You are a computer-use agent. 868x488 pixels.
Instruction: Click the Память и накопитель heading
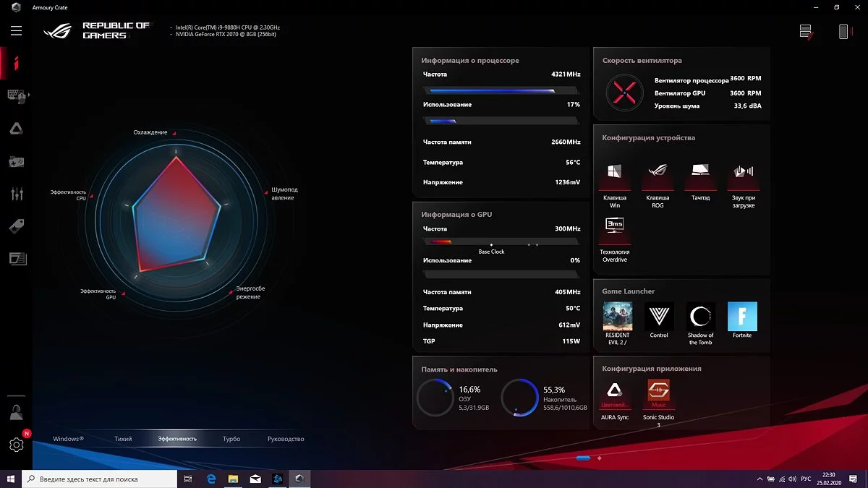click(459, 369)
